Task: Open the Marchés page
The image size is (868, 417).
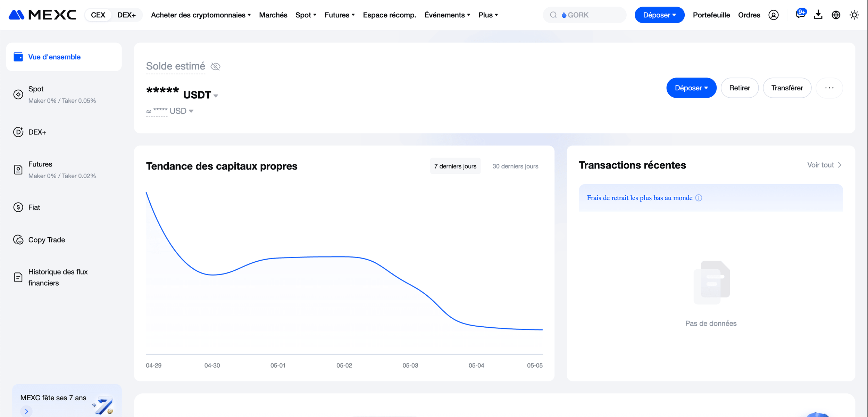Action: click(x=273, y=15)
